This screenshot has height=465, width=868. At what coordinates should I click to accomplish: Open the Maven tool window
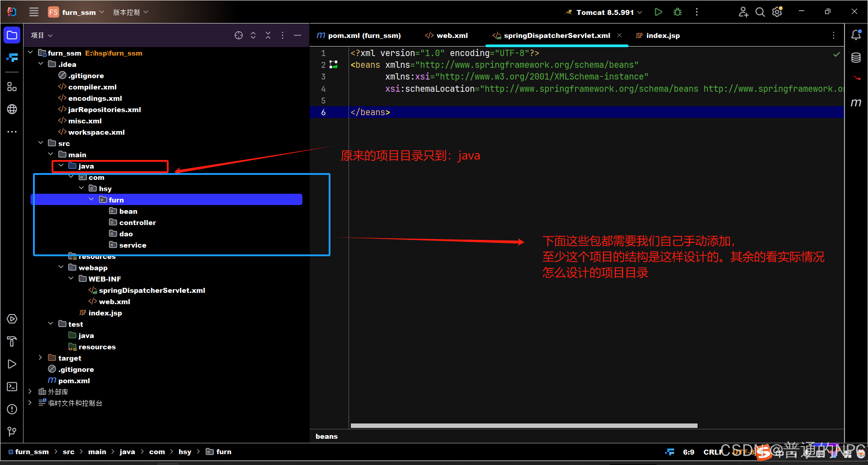point(856,103)
